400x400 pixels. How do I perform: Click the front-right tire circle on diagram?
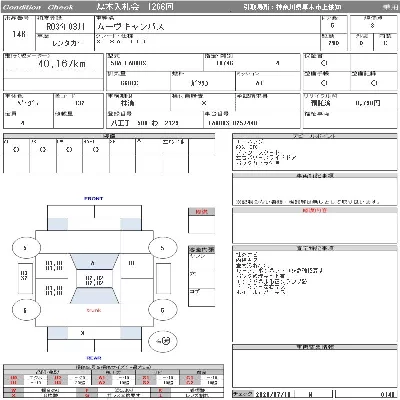[162, 248]
